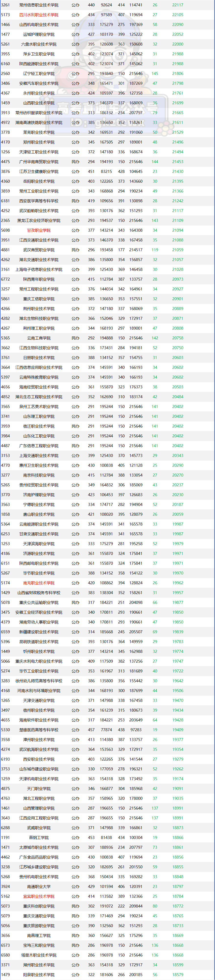Click the red school name 宜宾职业技术学院

(x=39, y=896)
